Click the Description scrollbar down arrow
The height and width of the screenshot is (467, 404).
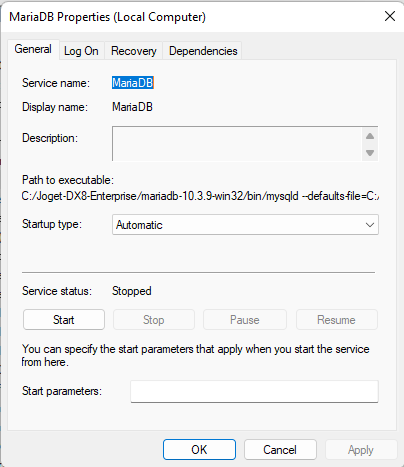click(370, 153)
